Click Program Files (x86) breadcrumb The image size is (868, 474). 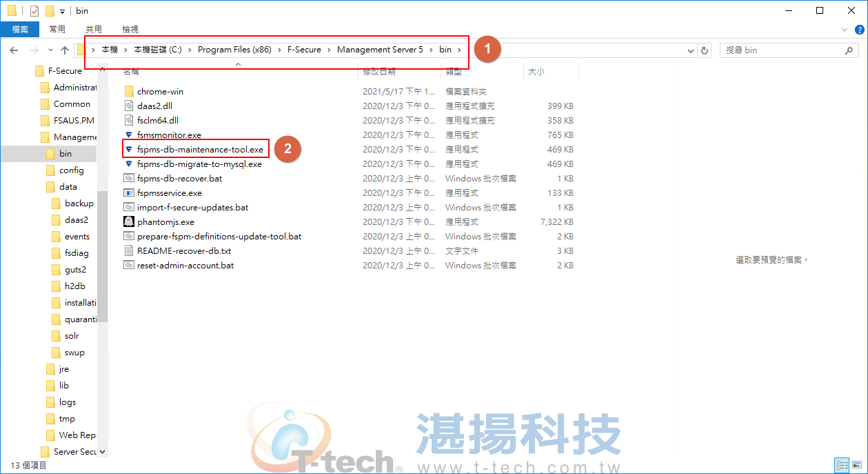pyautogui.click(x=234, y=50)
